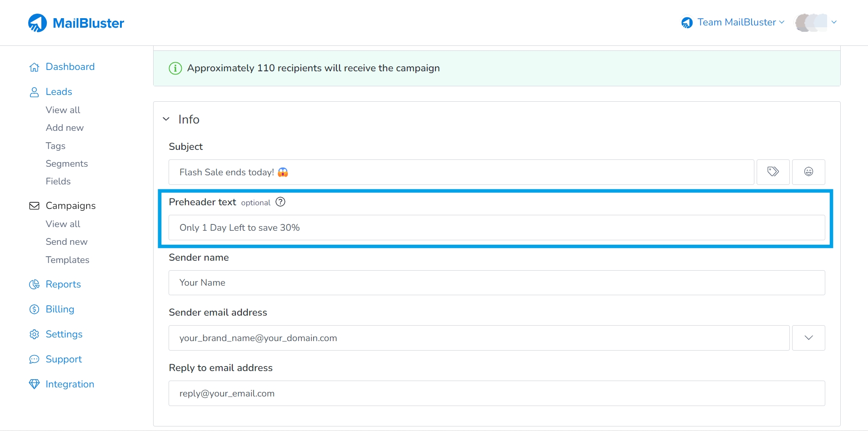868x431 pixels.
Task: Click the Campaigns envelope icon
Action: point(35,206)
